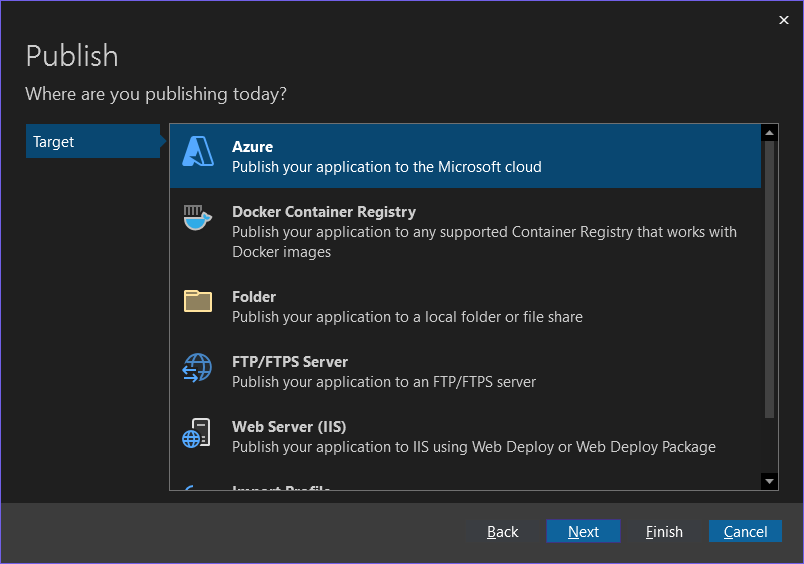Select the Folder title text
This screenshot has height=564, width=804.
(254, 297)
